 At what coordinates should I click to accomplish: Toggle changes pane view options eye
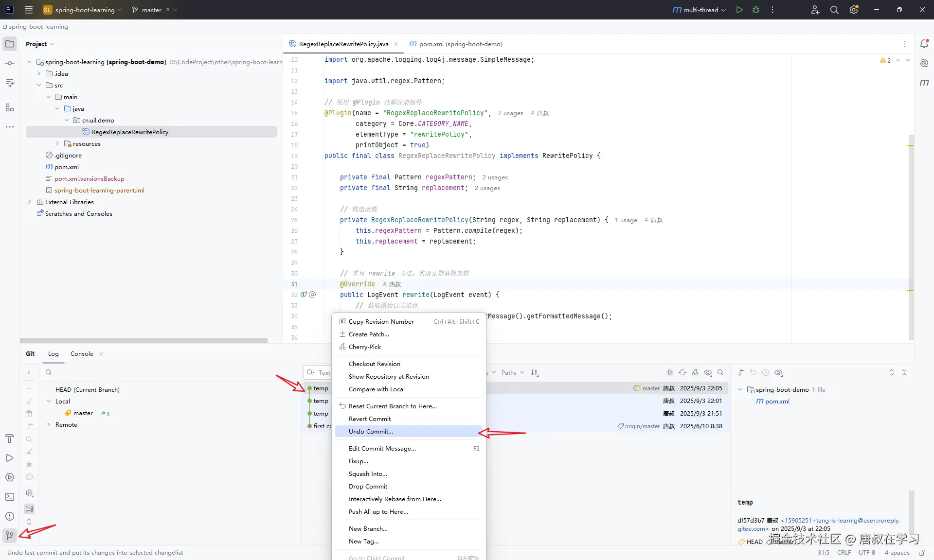[x=778, y=373]
